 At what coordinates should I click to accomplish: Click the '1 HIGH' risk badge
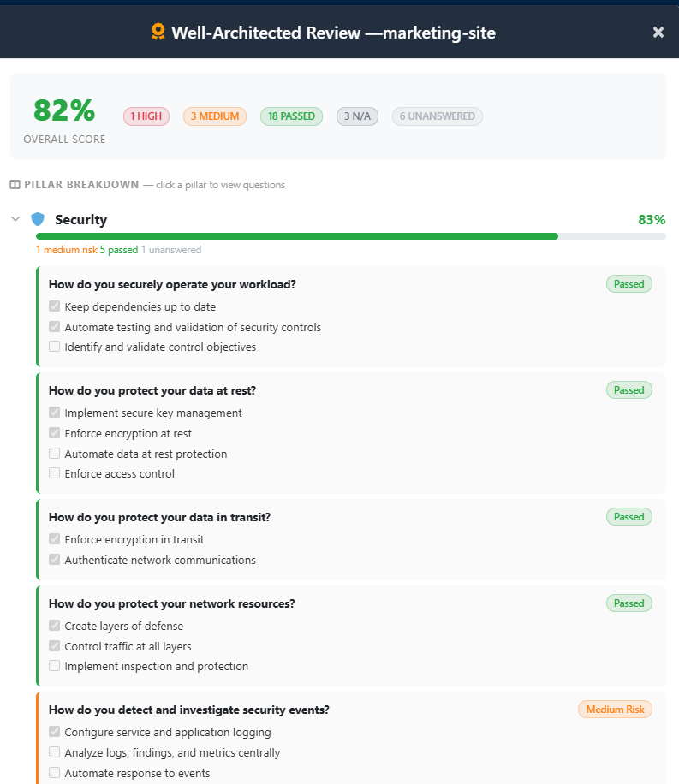[x=146, y=116]
